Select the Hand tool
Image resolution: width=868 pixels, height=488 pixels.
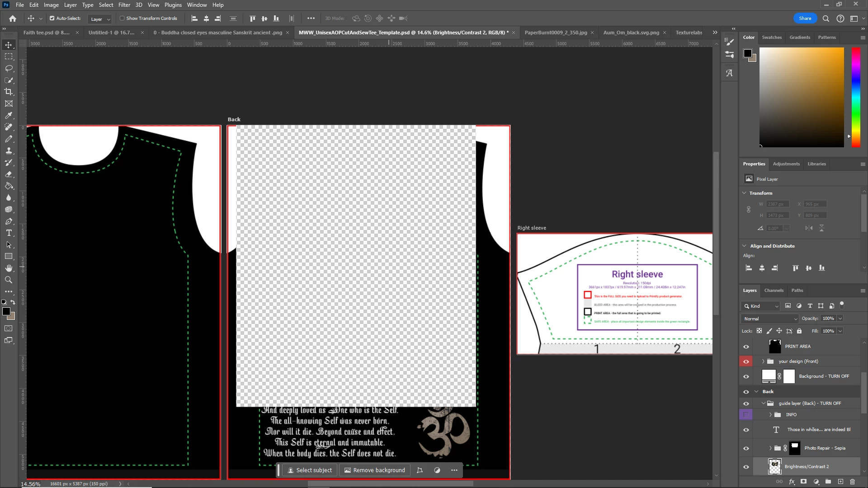click(x=9, y=268)
